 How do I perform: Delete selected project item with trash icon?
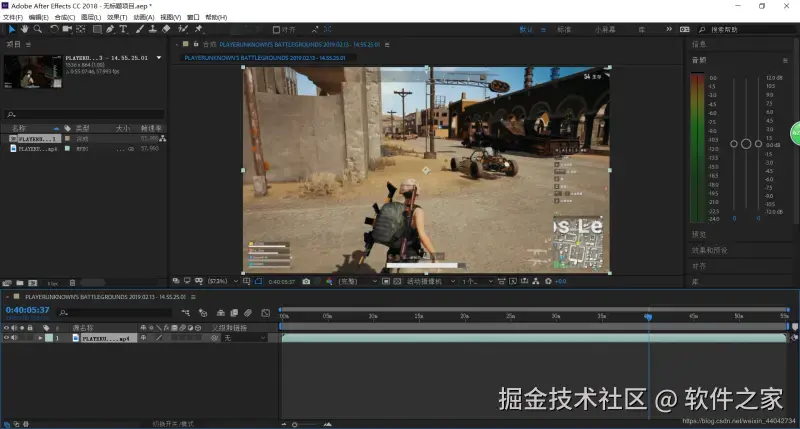coord(72,283)
